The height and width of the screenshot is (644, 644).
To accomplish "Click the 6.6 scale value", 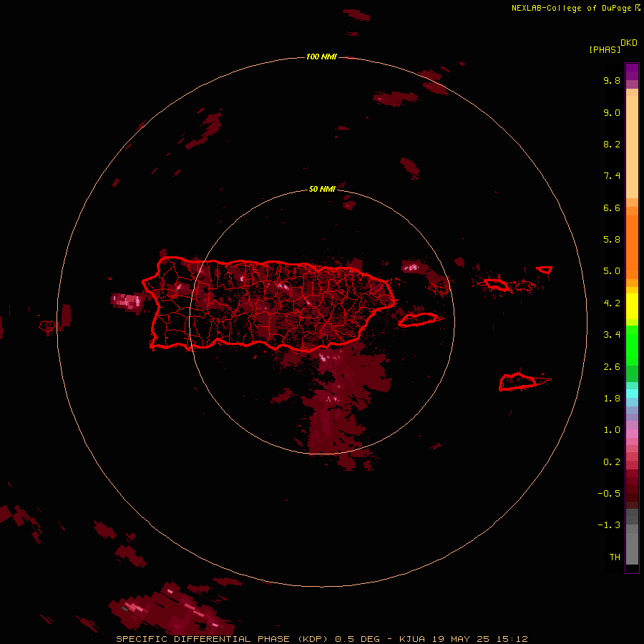I will [612, 208].
